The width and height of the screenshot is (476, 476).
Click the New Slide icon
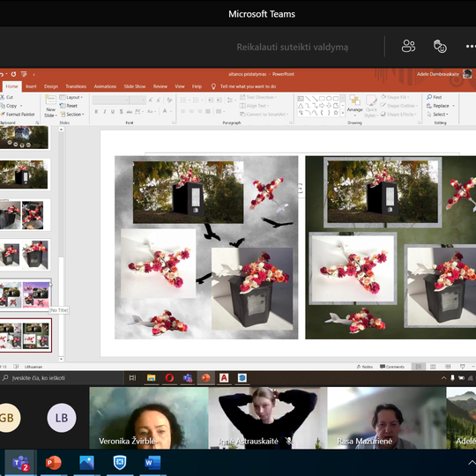[50, 100]
